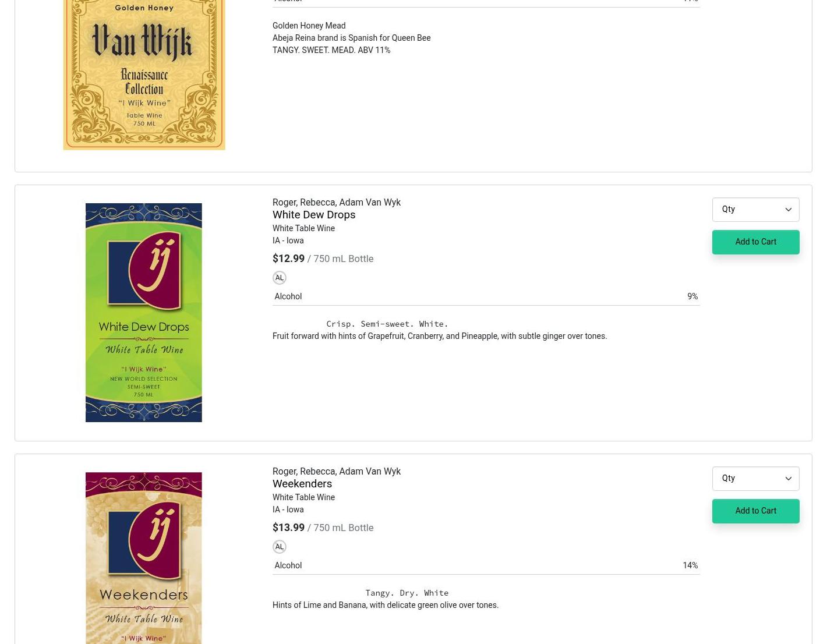Click the Alcohol 14% row for Weekenders
Screen dimensions: 827x644
tap(486, 566)
